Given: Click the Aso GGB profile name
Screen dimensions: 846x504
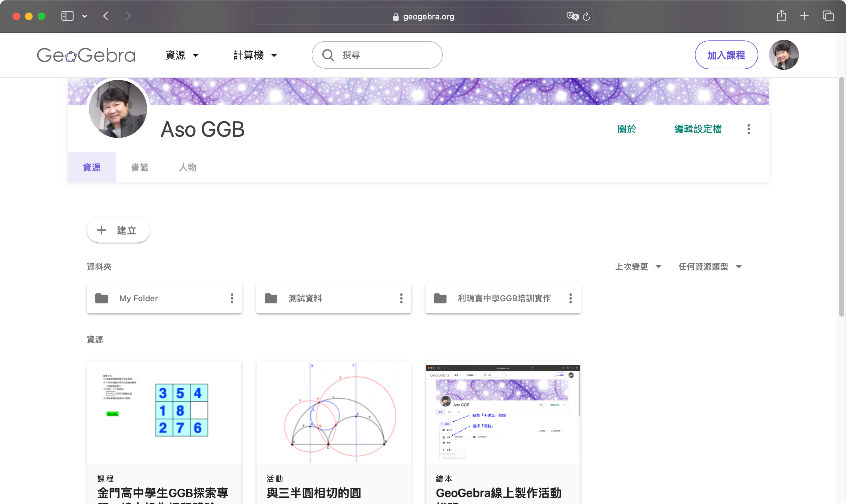Looking at the screenshot, I should pos(202,129).
